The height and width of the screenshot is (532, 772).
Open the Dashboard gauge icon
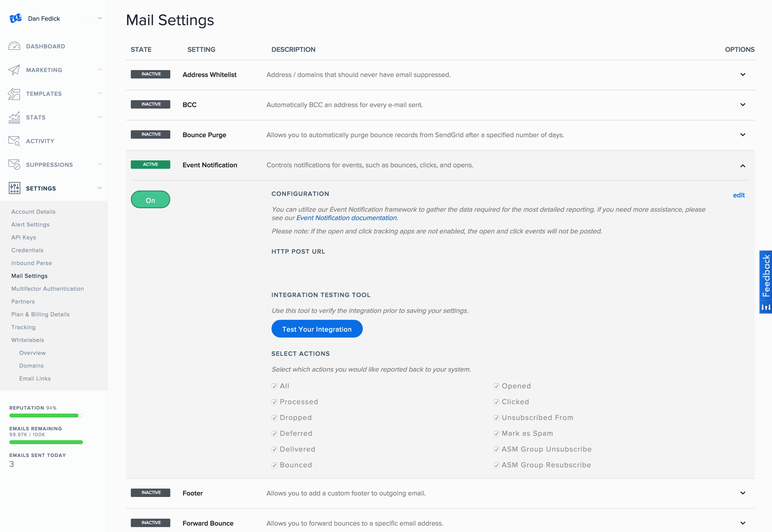(x=14, y=46)
